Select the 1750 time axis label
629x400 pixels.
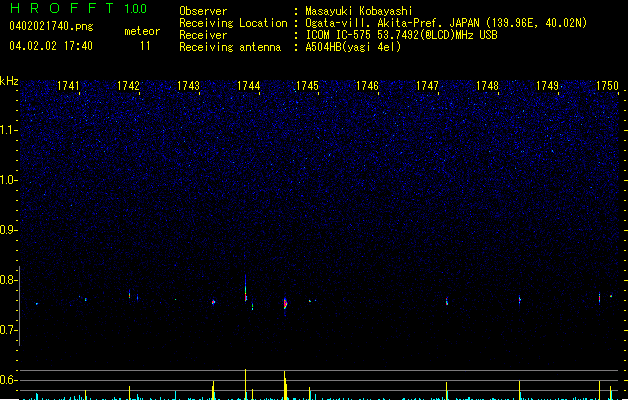click(608, 87)
